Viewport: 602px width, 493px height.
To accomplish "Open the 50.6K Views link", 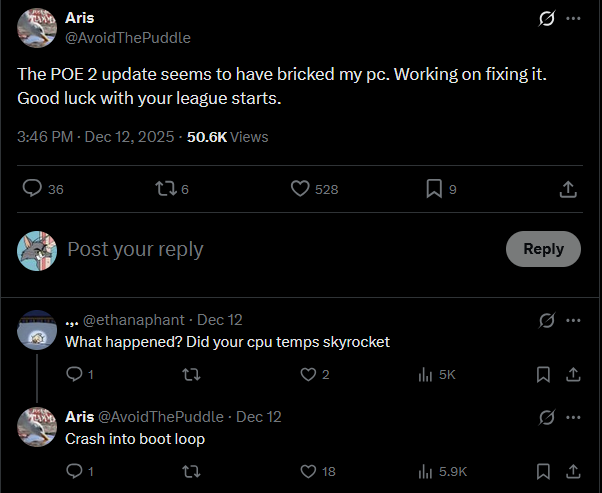I will [227, 136].
